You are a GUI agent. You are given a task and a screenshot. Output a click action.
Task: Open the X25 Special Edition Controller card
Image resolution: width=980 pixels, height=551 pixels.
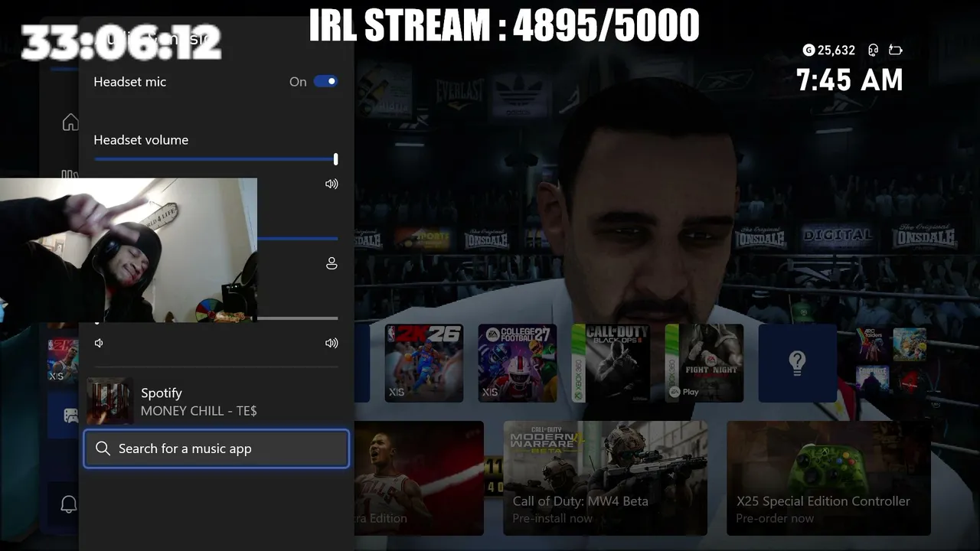pos(828,478)
